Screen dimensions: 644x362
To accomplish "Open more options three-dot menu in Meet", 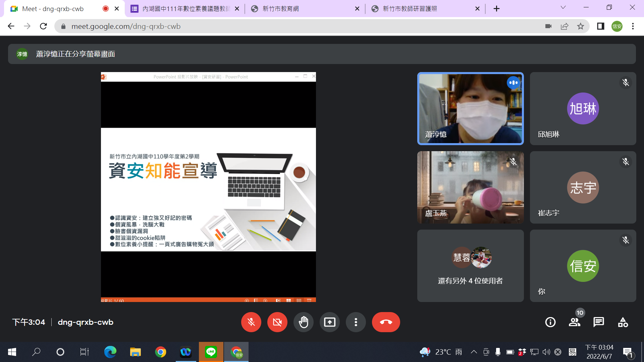I will tap(356, 322).
